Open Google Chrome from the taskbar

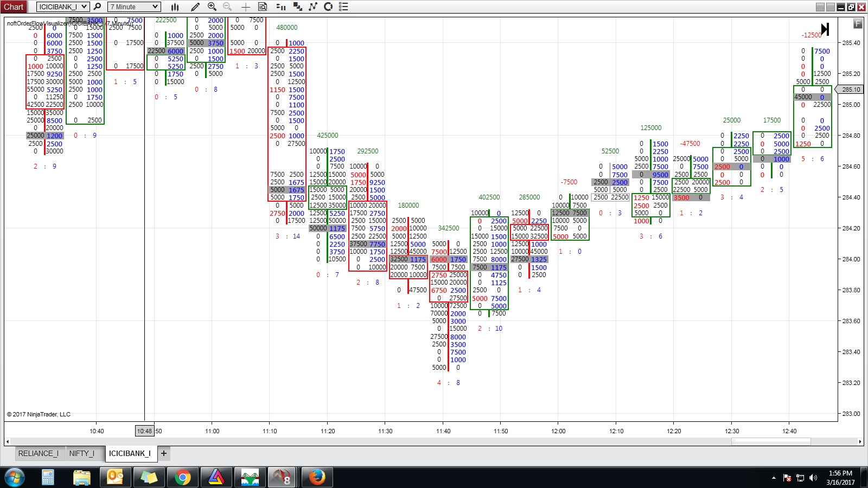(x=183, y=477)
